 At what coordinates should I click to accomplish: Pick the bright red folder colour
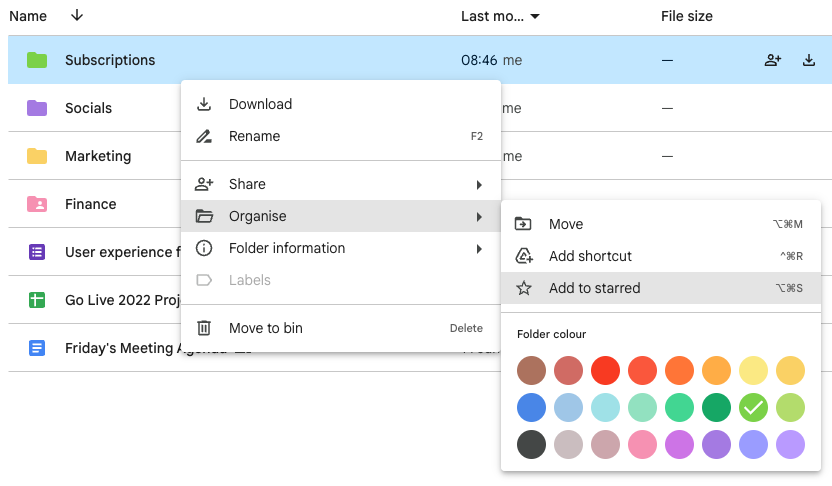pos(605,370)
